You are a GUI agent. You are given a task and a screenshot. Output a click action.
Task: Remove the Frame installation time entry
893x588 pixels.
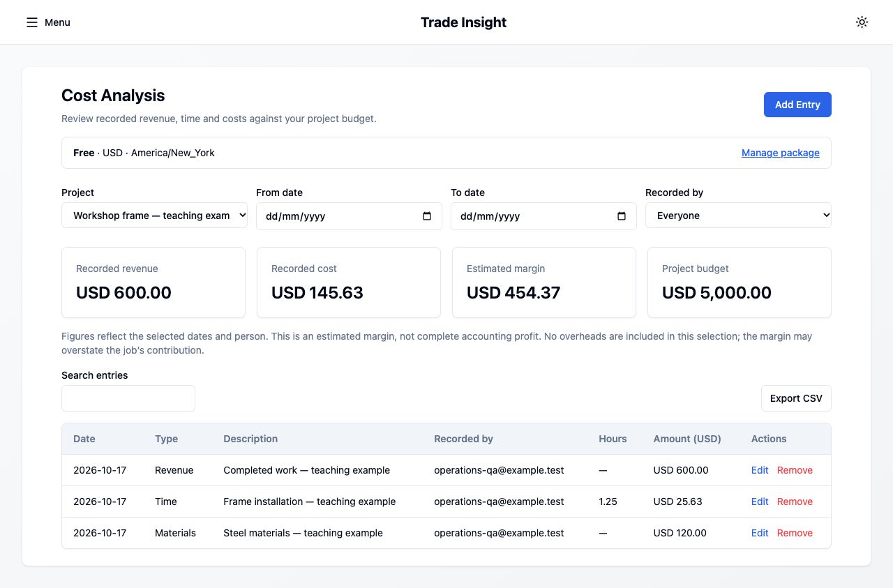795,502
